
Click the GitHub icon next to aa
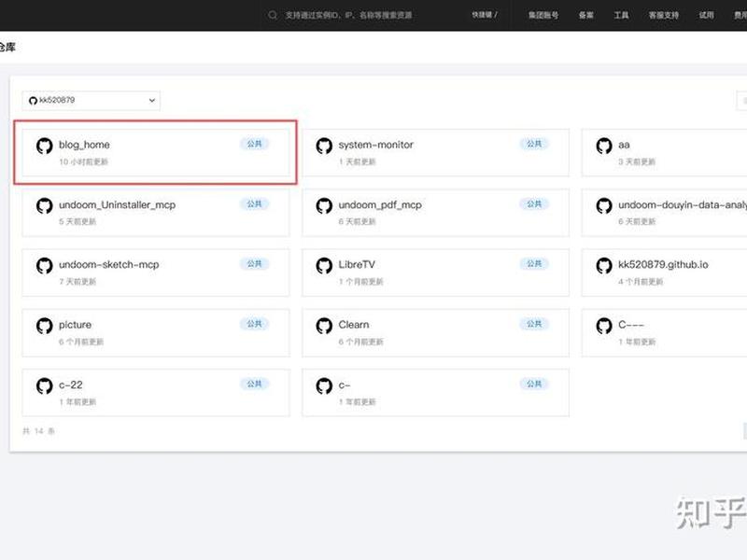(604, 146)
